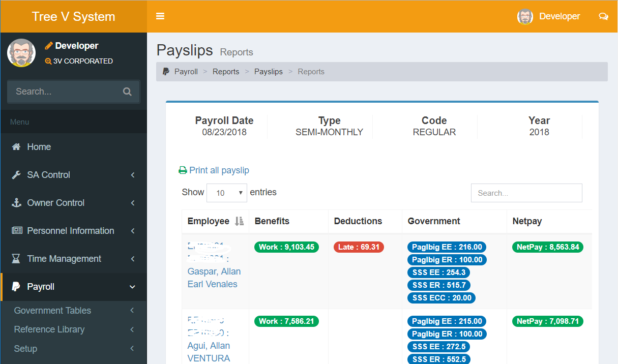Sort by Employee column sort icon
Screen dimensions: 618x364
coord(239,221)
